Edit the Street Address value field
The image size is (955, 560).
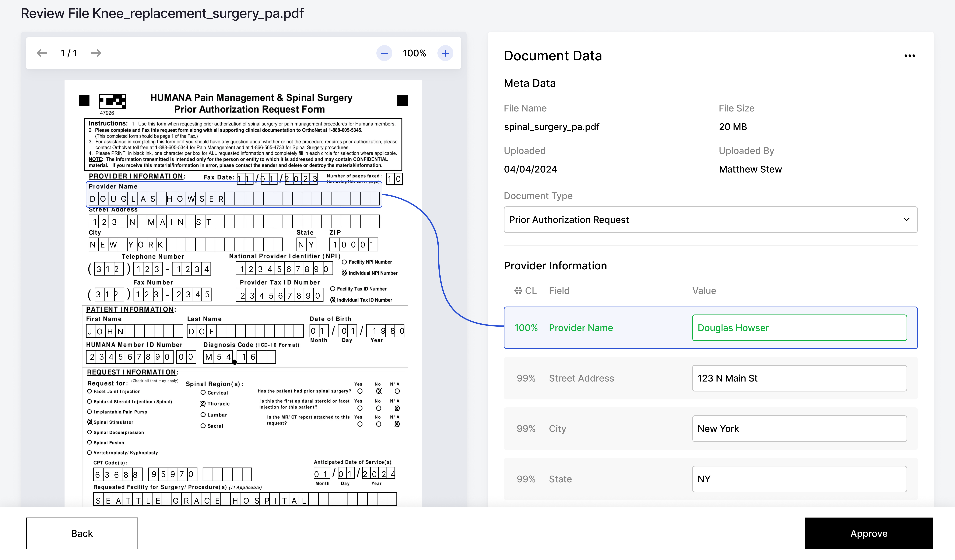click(x=799, y=378)
